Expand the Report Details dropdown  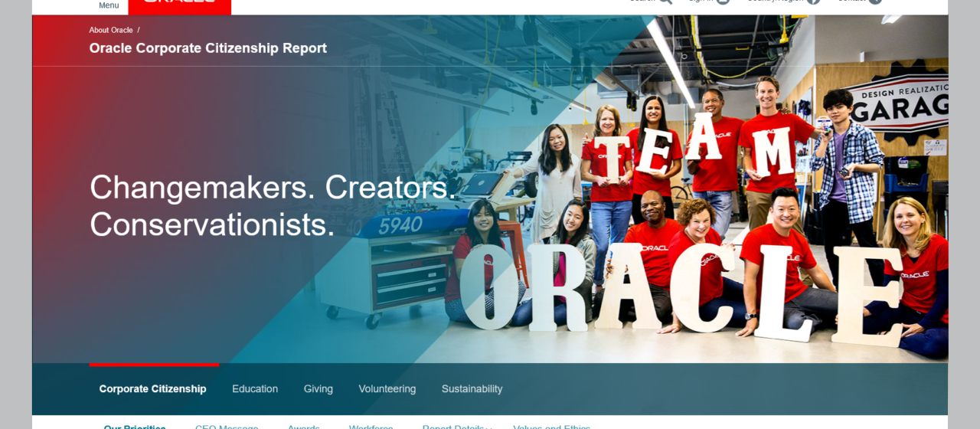point(456,426)
